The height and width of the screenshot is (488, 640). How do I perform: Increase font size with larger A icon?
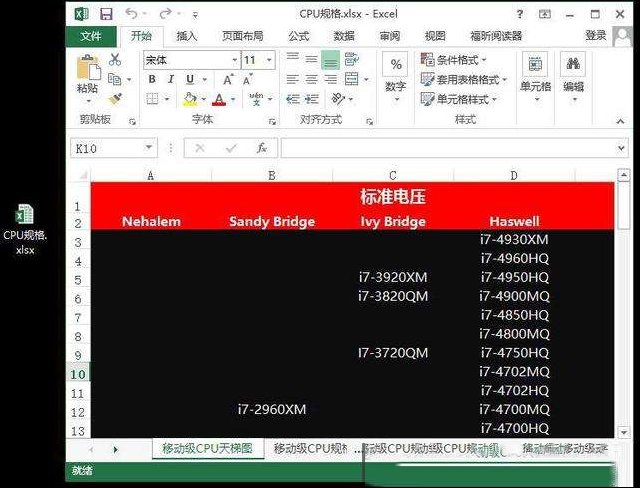point(228,80)
